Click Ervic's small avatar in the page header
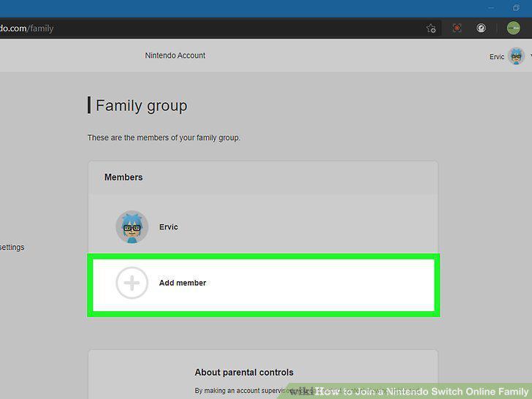This screenshot has width=532, height=399. point(517,56)
